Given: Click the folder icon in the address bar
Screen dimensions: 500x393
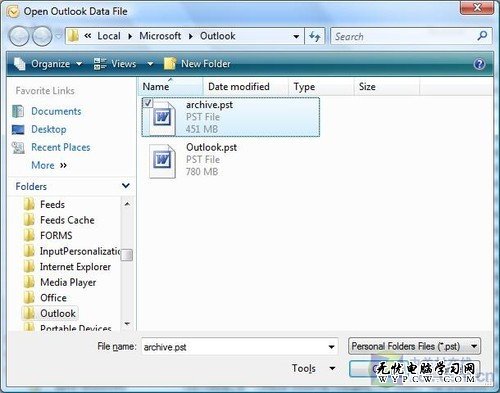Looking at the screenshot, I should coord(73,36).
